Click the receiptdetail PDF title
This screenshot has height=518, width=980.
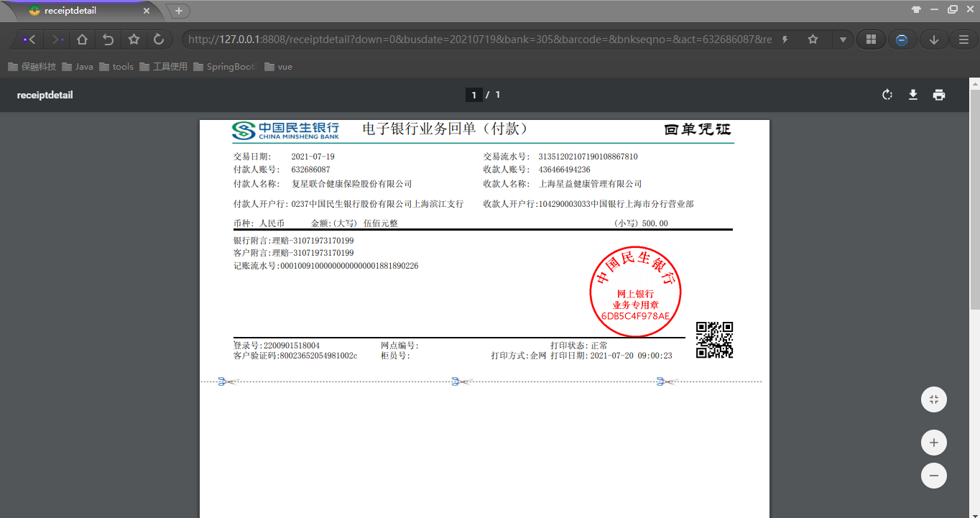[45, 95]
